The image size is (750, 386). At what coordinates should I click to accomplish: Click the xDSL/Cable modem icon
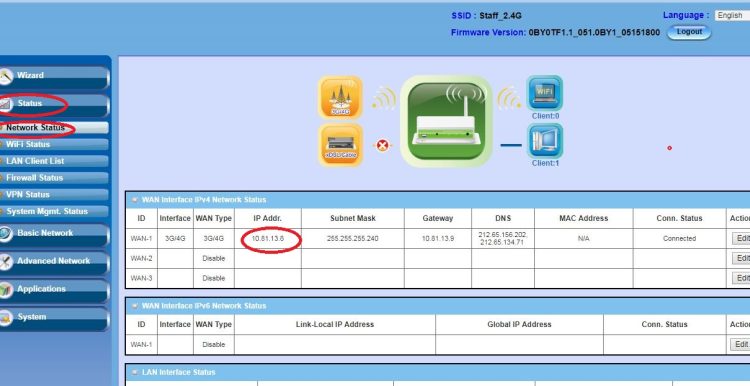click(340, 145)
